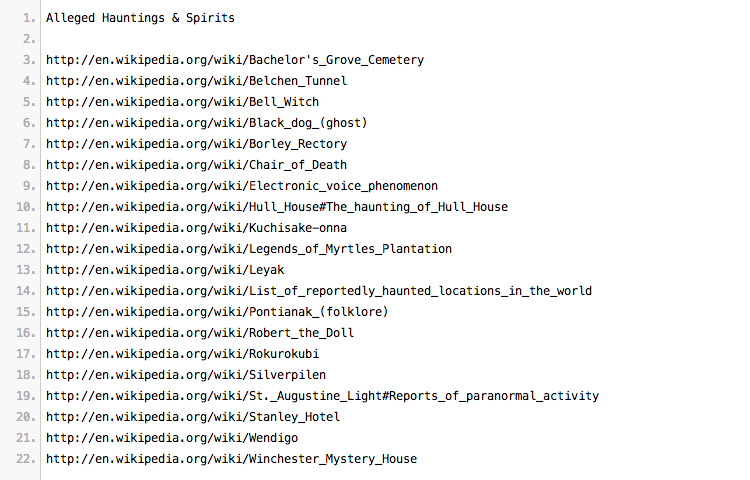Open St. Augustine Light paranormal link
The image size is (750, 480).
(322, 396)
